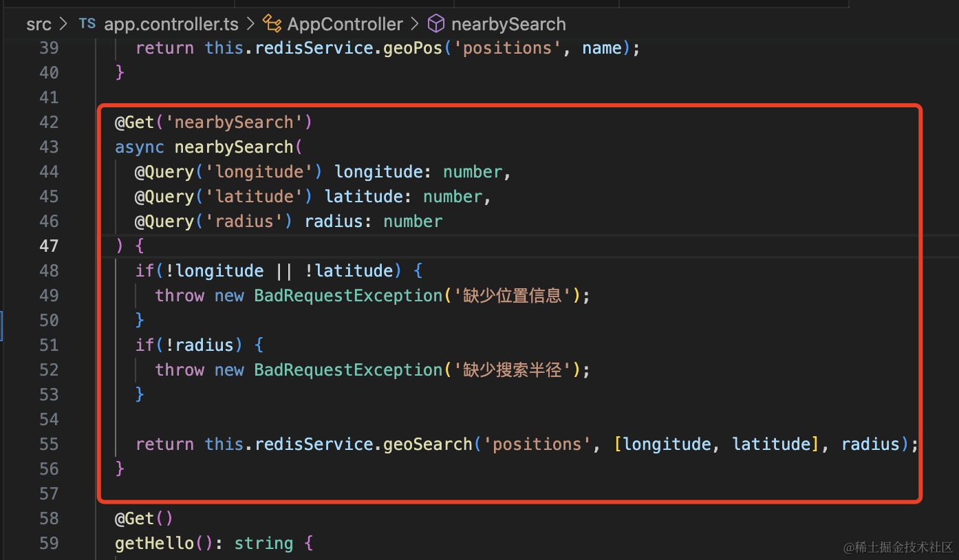Select the nearbySearch breadcrumb label
The image size is (959, 560).
tap(508, 24)
